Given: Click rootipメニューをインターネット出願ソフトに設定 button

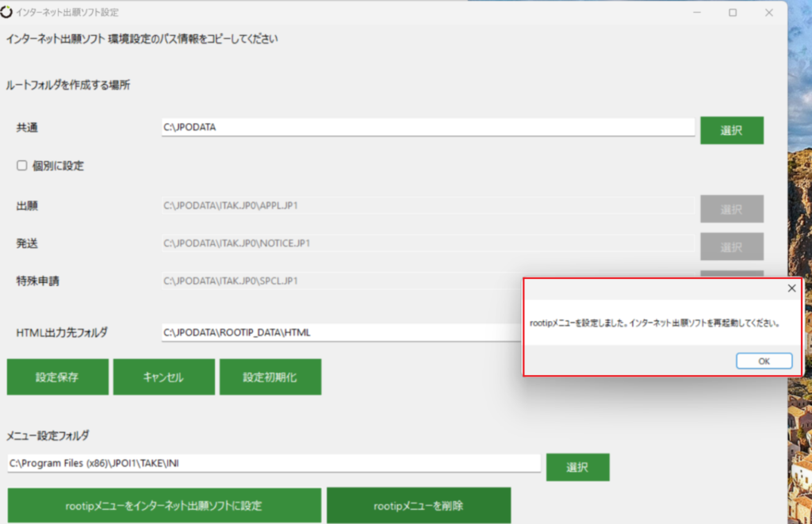Looking at the screenshot, I should click(x=164, y=505).
